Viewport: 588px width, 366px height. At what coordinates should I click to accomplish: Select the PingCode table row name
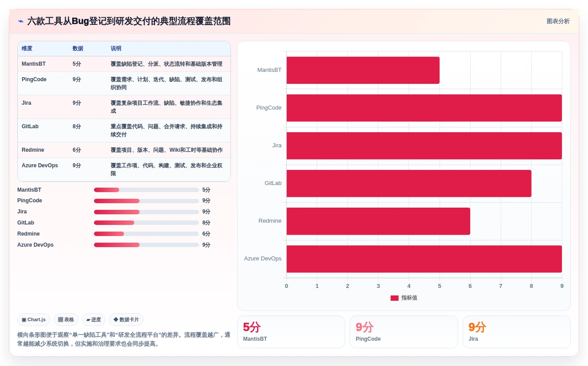point(34,79)
